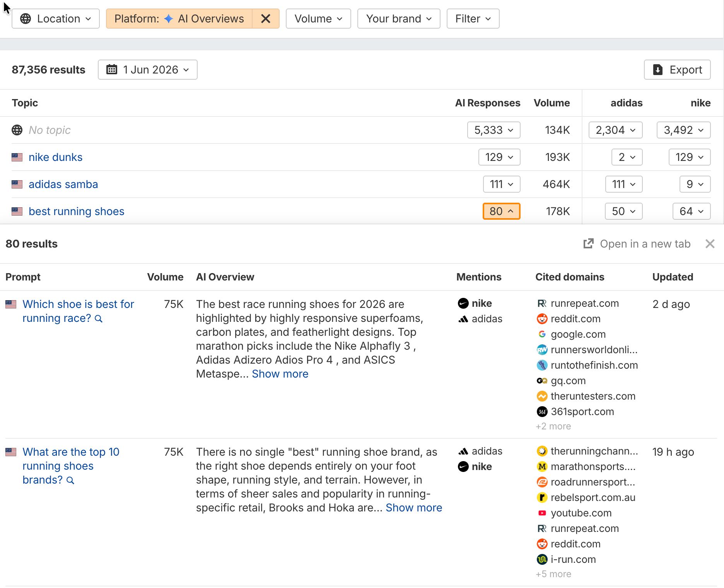This screenshot has height=588, width=724.
Task: Export the results table
Action: coord(677,70)
